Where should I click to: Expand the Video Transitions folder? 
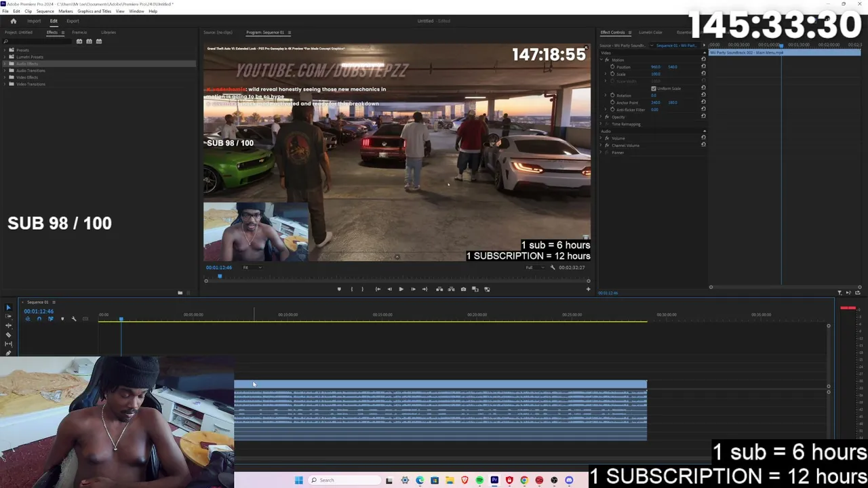(5, 84)
